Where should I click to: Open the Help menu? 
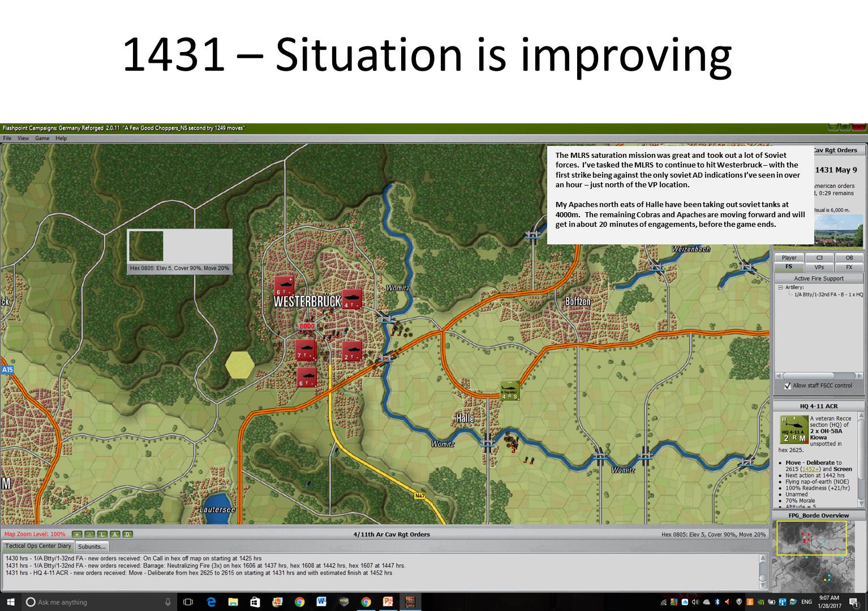click(61, 138)
